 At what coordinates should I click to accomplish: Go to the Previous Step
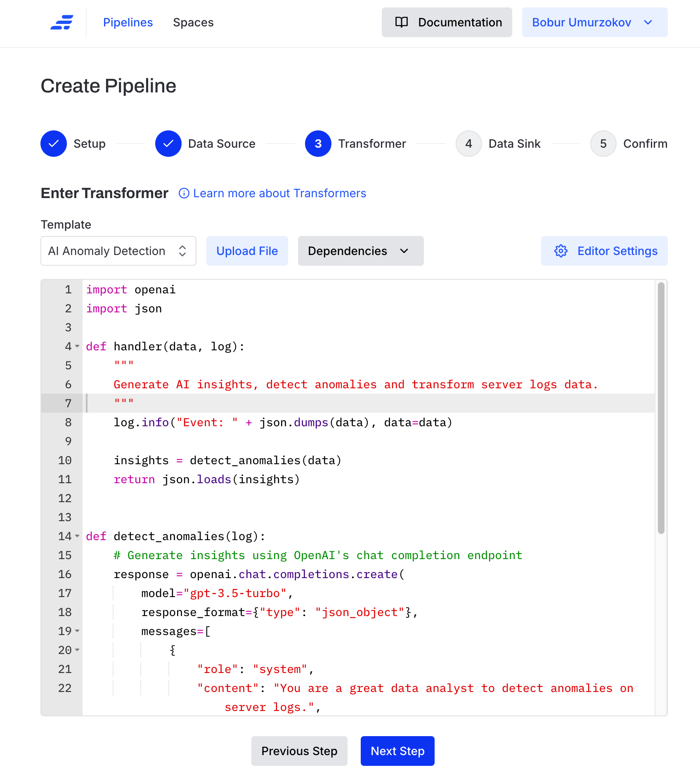pos(299,751)
